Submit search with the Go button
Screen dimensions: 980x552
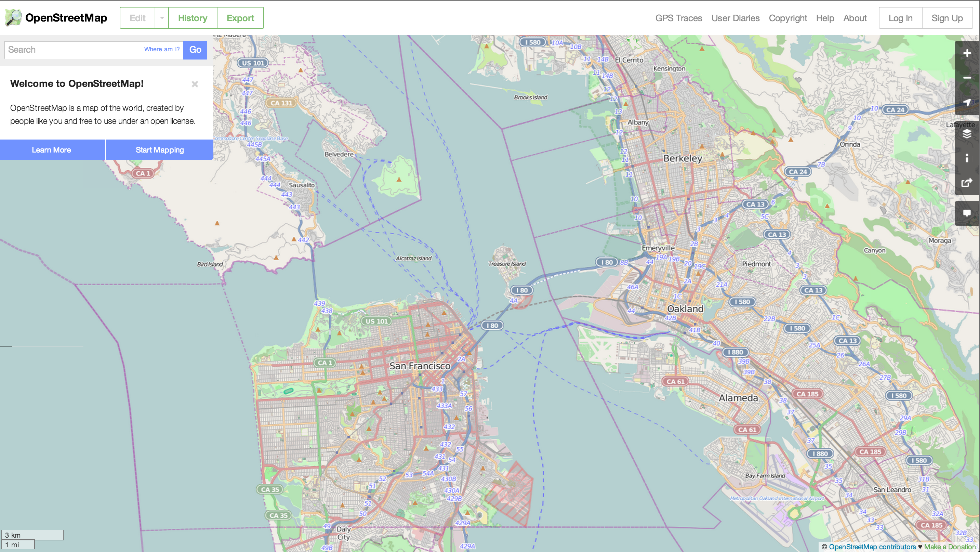click(x=195, y=50)
